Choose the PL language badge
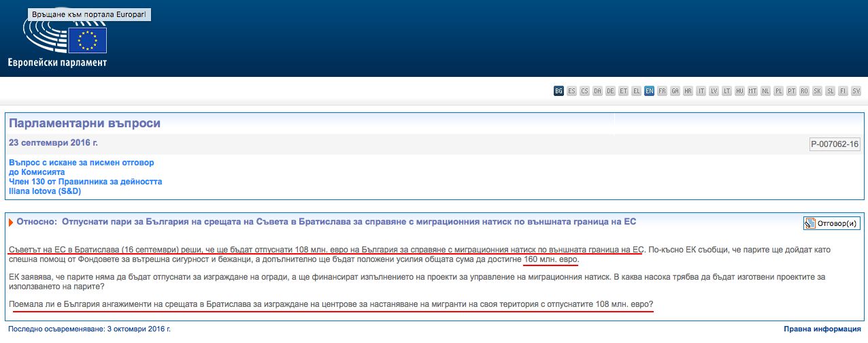The image size is (868, 343). pyautogui.click(x=778, y=91)
